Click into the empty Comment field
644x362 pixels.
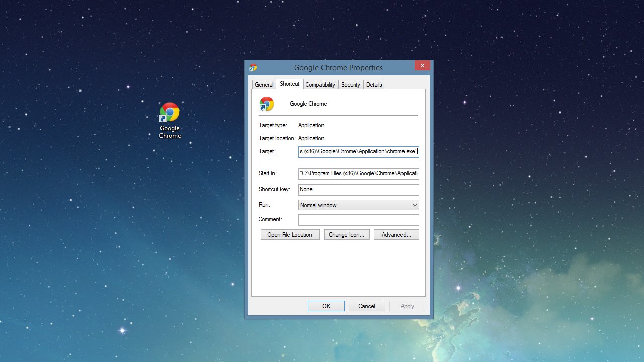coord(358,220)
